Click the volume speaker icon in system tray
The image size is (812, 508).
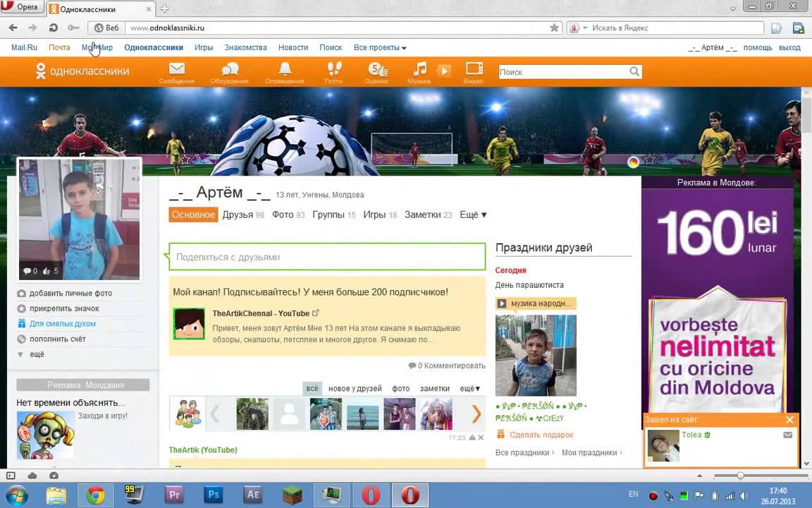pos(744,495)
